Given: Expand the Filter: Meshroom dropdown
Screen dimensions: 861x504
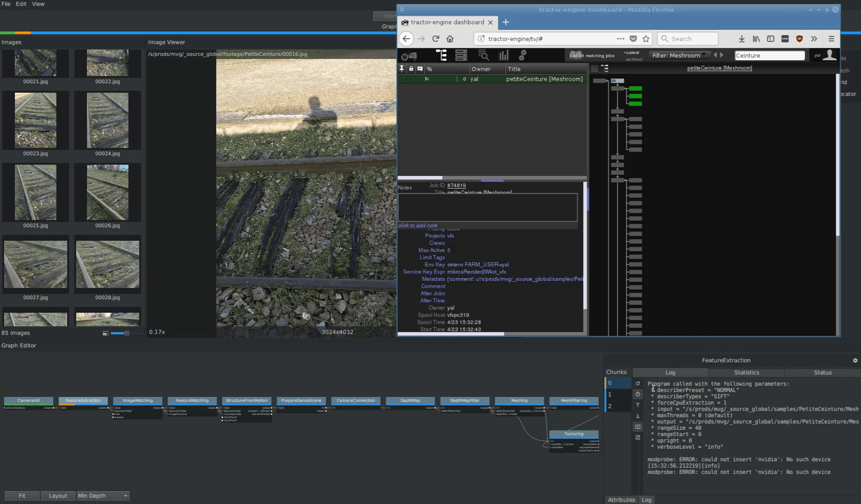Looking at the screenshot, I should (679, 56).
